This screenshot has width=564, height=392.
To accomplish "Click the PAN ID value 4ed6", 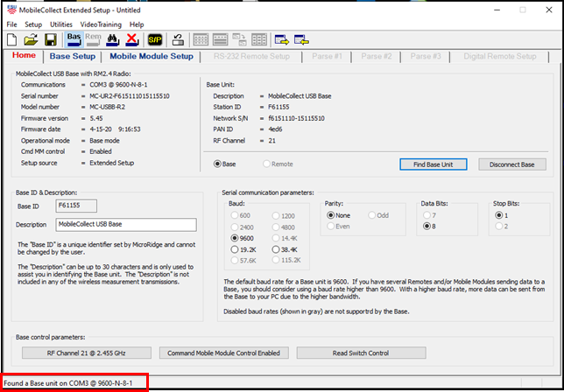I will (x=275, y=129).
